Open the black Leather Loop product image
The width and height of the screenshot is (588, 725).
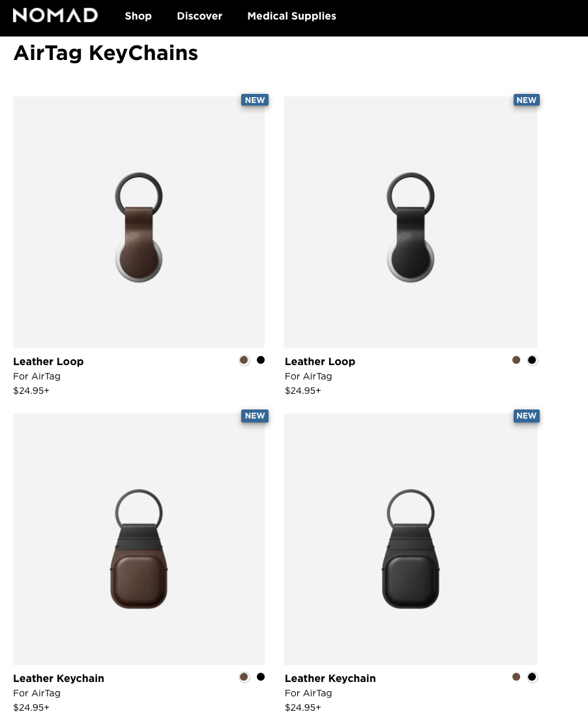(411, 222)
